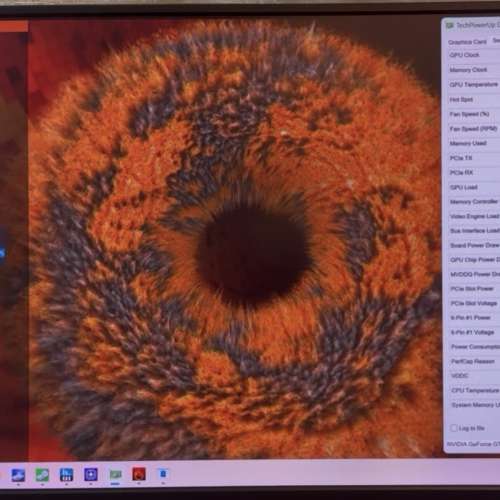
Task: Click the Fan Speed (RPM) sensor label
Action: 473,129
